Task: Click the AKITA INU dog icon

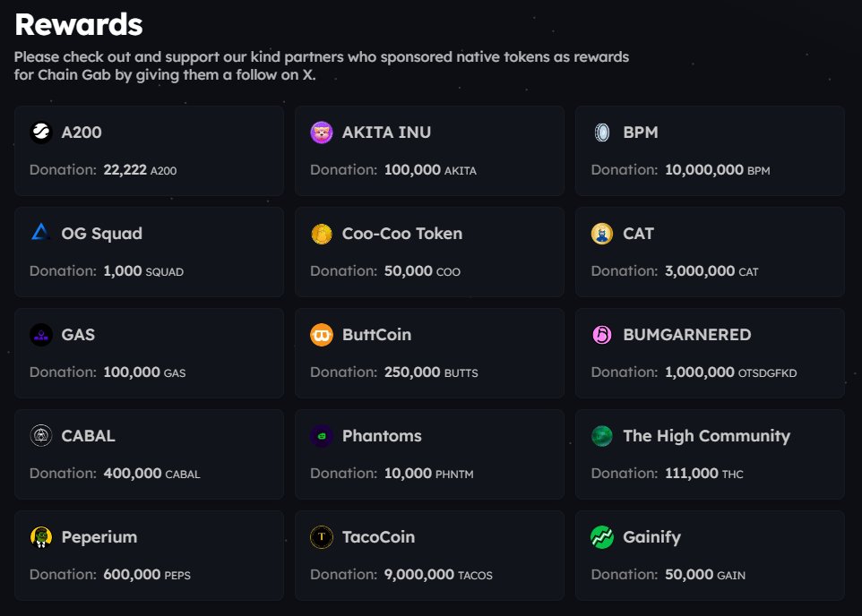Action: coord(322,133)
